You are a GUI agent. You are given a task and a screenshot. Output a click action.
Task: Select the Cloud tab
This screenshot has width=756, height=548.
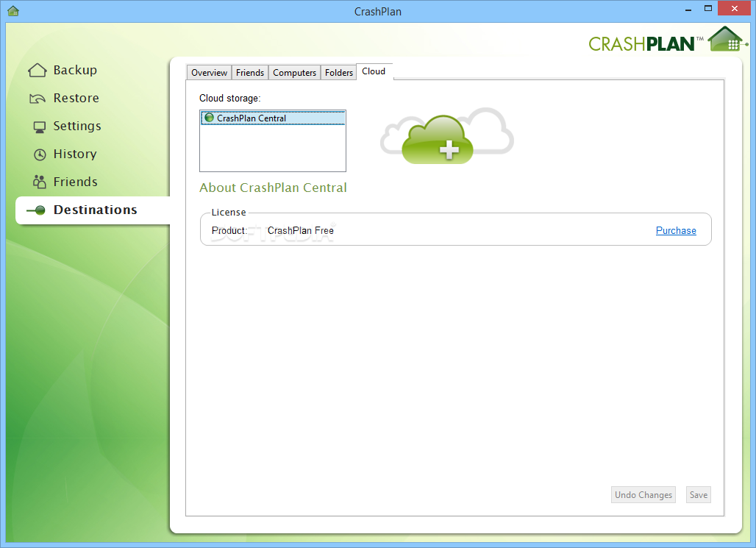[374, 71]
